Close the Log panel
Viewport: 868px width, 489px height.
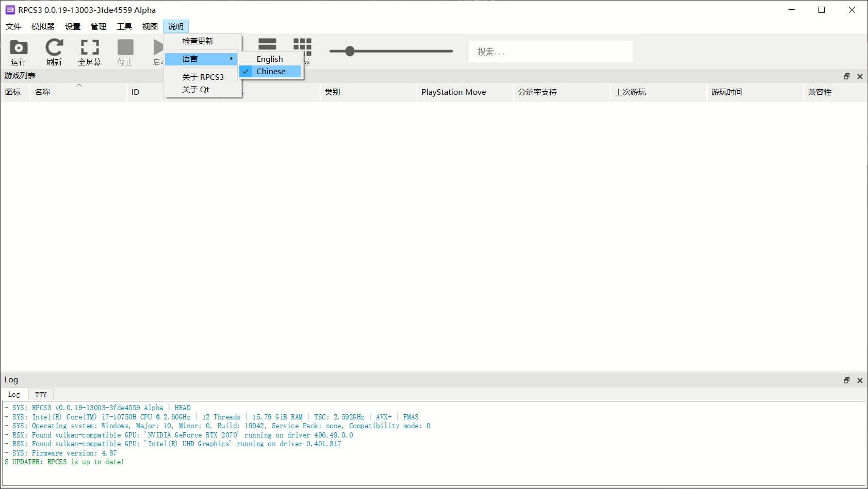[860, 380]
